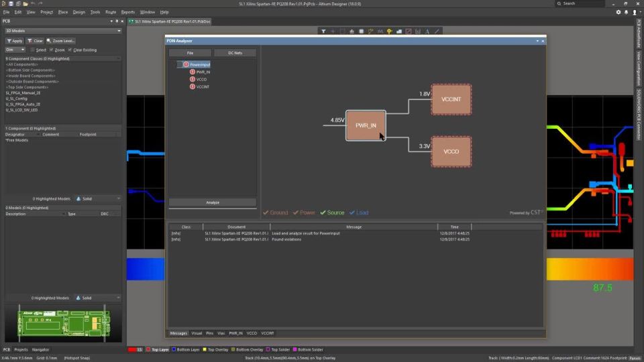
Task: Click the place text string A icon
Action: tap(427, 32)
